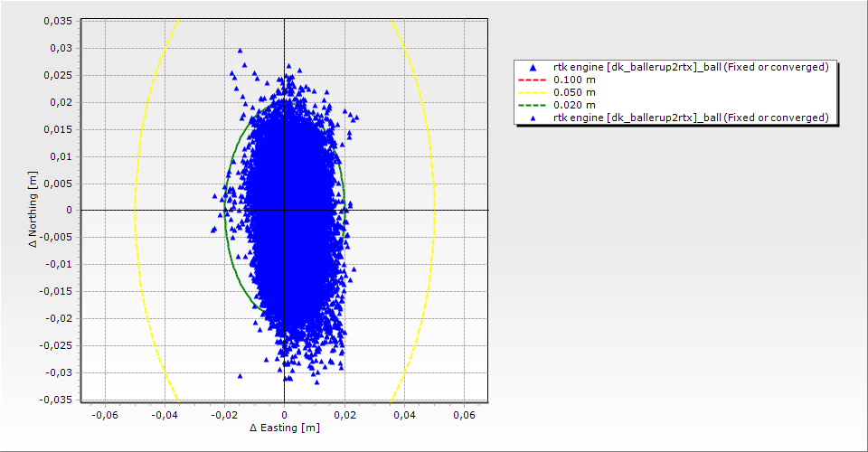This screenshot has width=868, height=452.
Task: Click the 'Δ Easting [m]' axis title
Action: tap(285, 428)
